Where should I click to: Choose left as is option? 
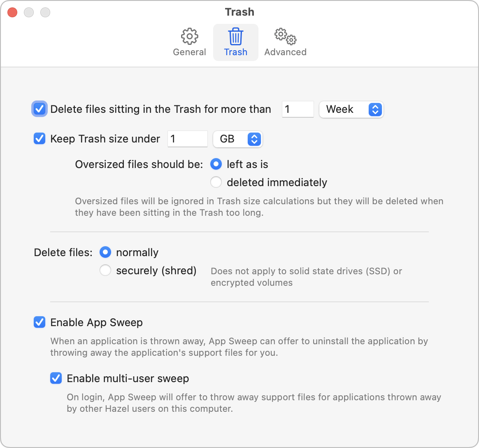coord(216,164)
